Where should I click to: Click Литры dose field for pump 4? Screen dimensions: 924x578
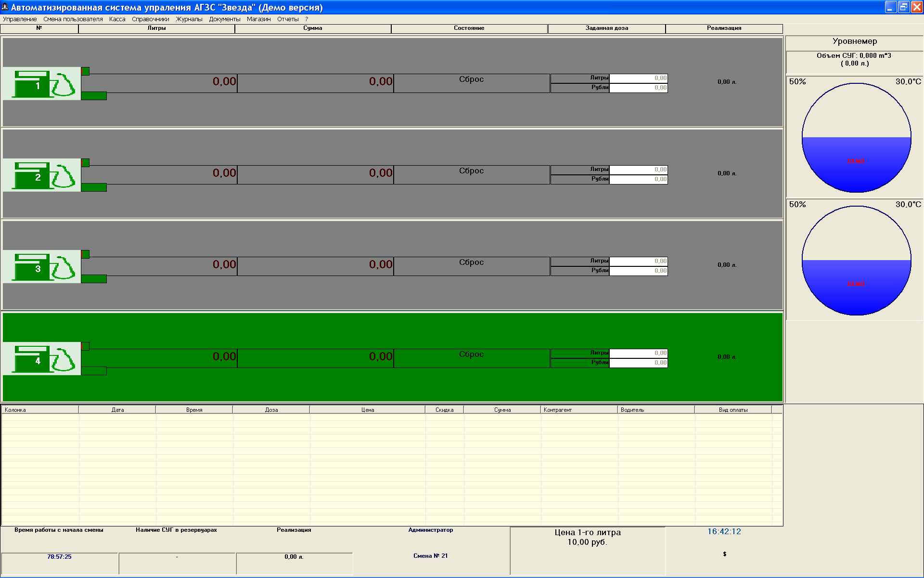pos(638,353)
